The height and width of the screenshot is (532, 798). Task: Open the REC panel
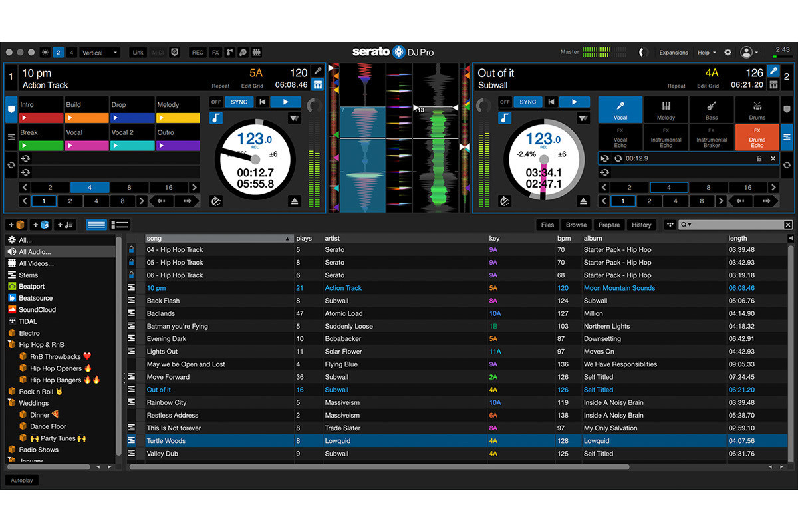pyautogui.click(x=198, y=52)
